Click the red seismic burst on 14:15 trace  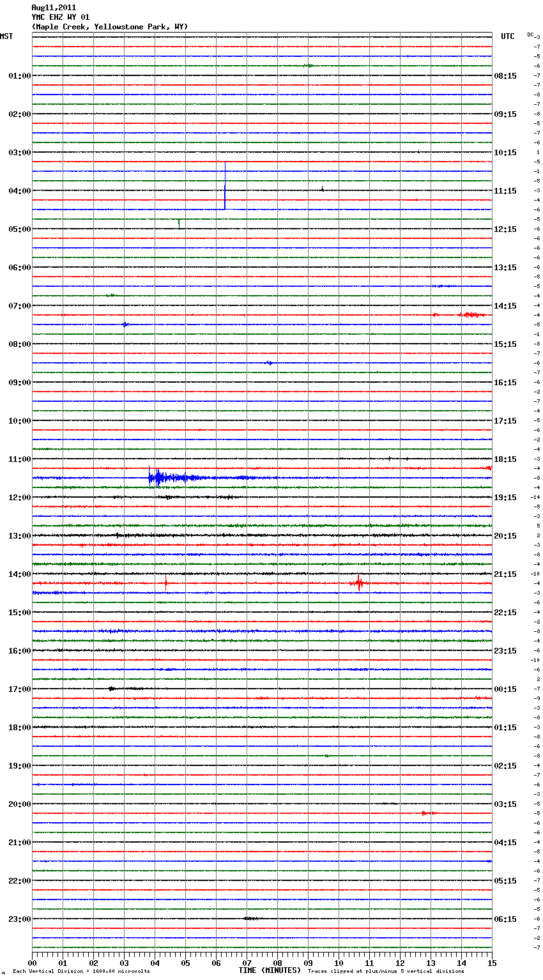pyautogui.click(x=358, y=583)
